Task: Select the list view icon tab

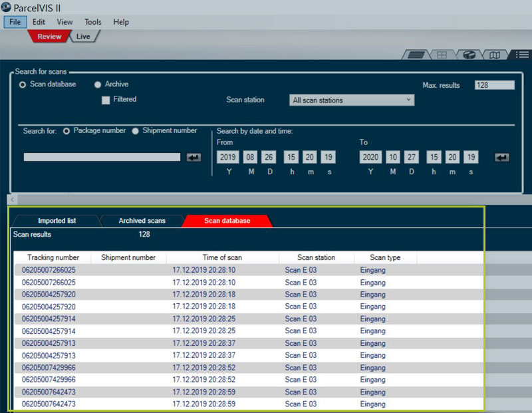Action: click(522, 55)
